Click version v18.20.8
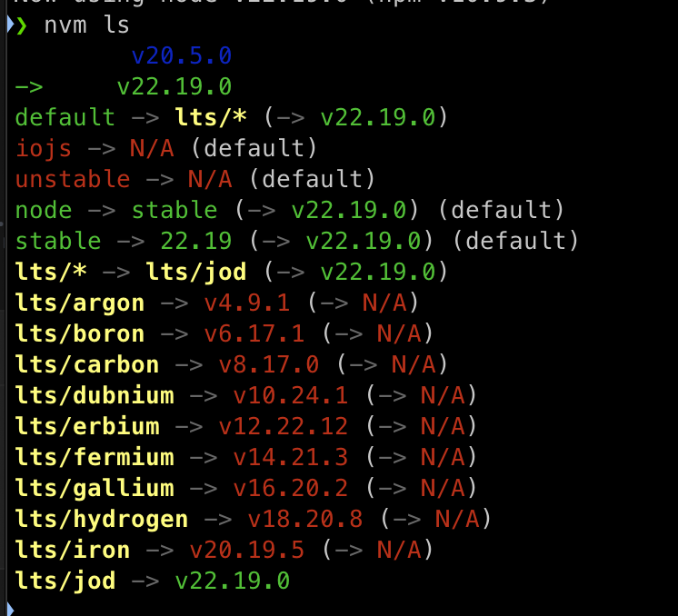 (x=305, y=519)
